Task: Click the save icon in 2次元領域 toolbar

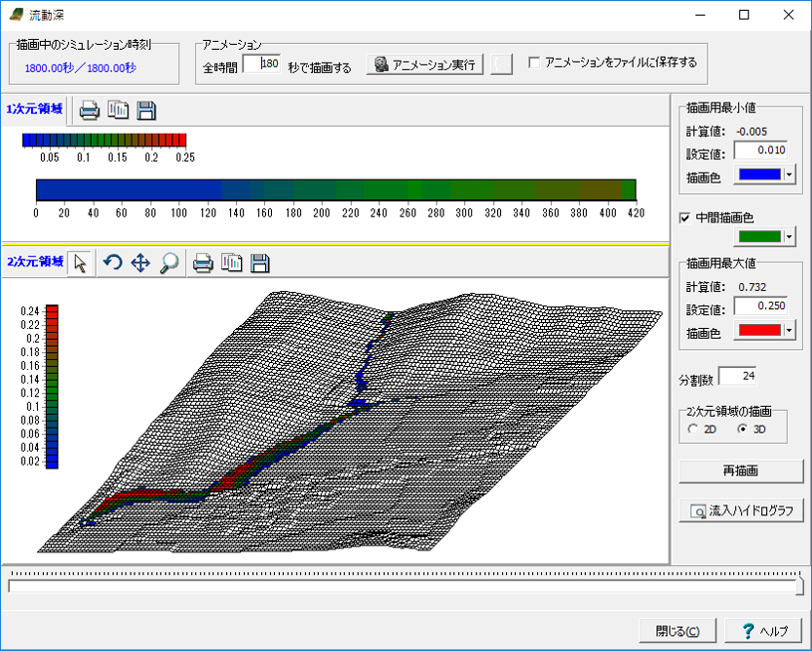Action: point(260,263)
